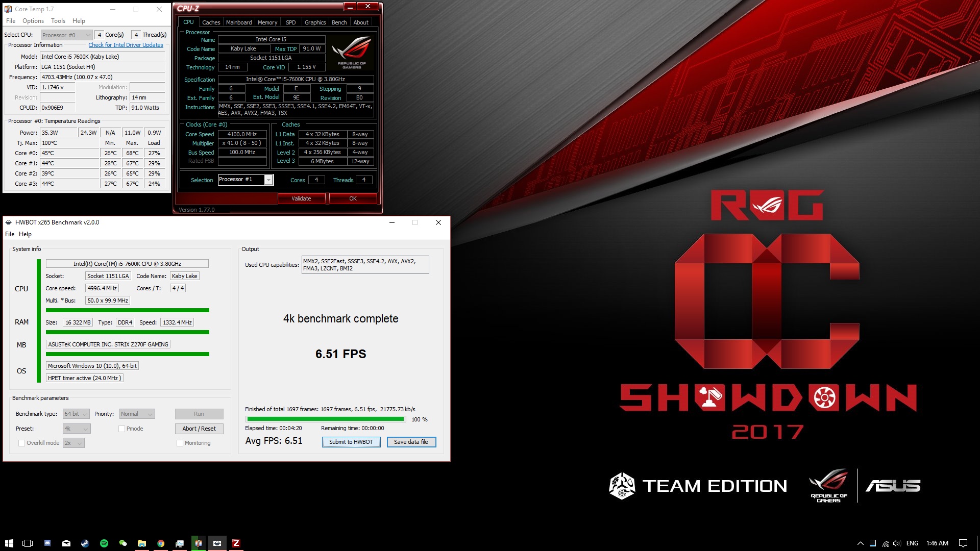
Task: Switch to CPU-Z Memory tab
Action: 267,22
